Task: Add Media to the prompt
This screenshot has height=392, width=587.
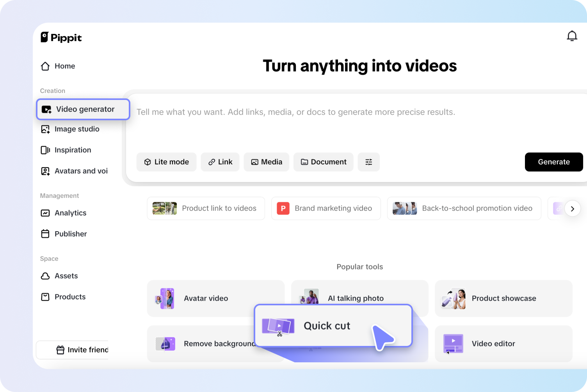Action: pos(267,162)
